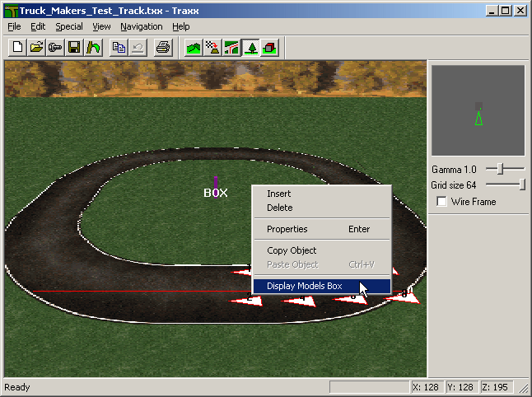The height and width of the screenshot is (397, 532).
Task: Click the Copy toolbar icon
Action: point(119,48)
